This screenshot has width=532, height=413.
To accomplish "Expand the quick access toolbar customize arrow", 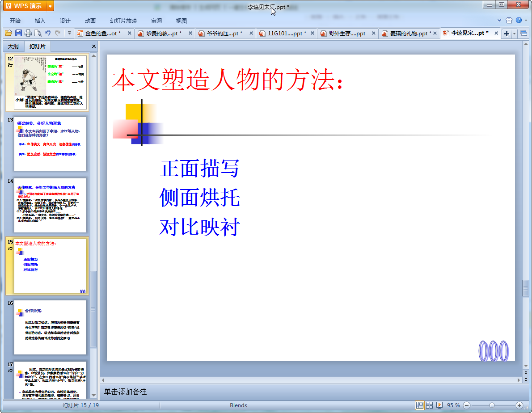I will 69,33.
